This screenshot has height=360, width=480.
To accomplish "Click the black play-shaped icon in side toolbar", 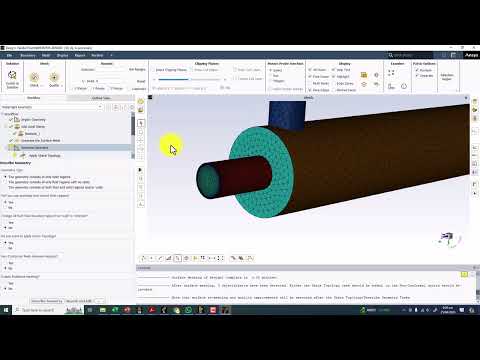I will [x=141, y=170].
